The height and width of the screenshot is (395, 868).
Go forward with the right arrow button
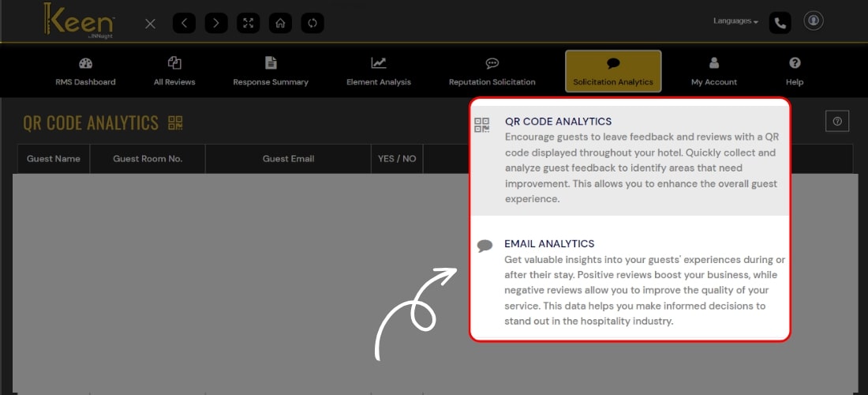(216, 23)
